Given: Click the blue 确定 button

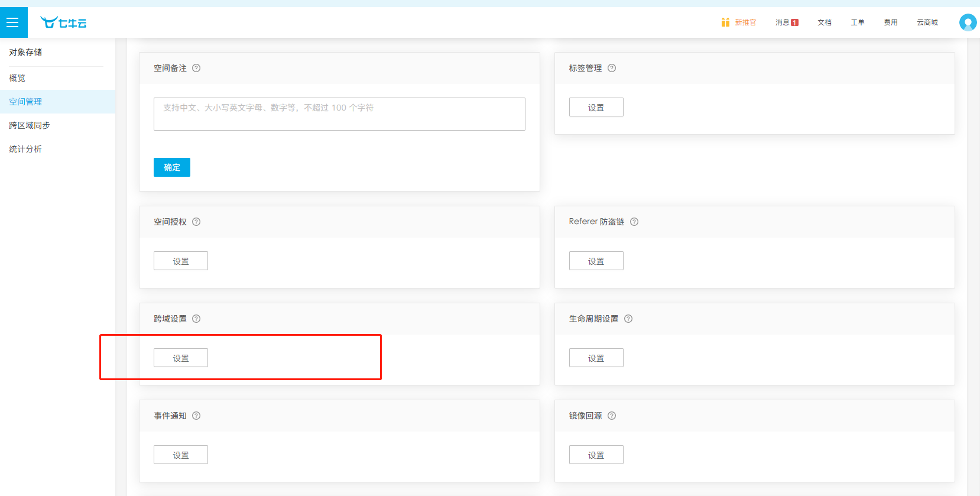Looking at the screenshot, I should click(172, 167).
